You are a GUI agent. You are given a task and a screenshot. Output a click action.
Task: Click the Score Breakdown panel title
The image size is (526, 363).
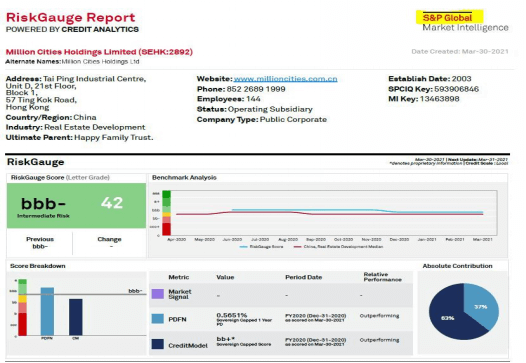pyautogui.click(x=38, y=266)
